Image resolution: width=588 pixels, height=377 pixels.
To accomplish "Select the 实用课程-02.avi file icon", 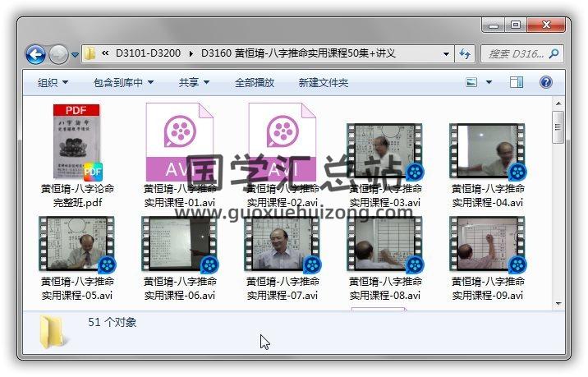I will pos(283,142).
